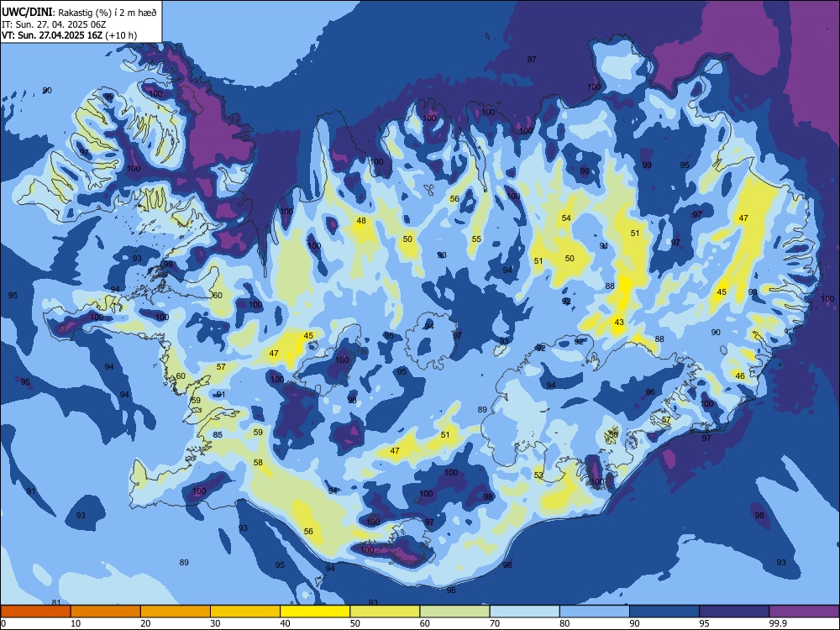Viewport: 840px width, 630px height.
Task: Click the orange 10–20 legend swatch
Action: (x=106, y=612)
